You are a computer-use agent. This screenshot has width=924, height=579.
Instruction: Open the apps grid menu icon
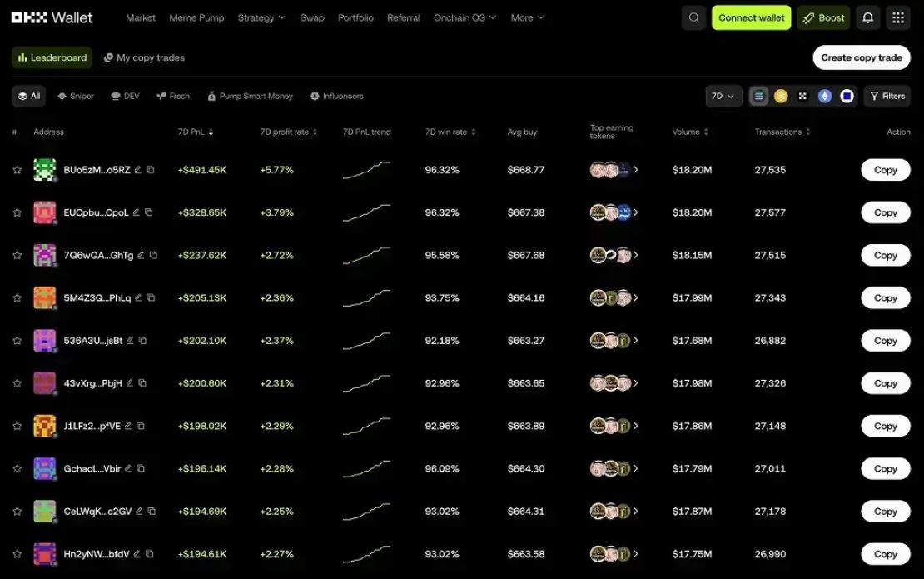(898, 17)
